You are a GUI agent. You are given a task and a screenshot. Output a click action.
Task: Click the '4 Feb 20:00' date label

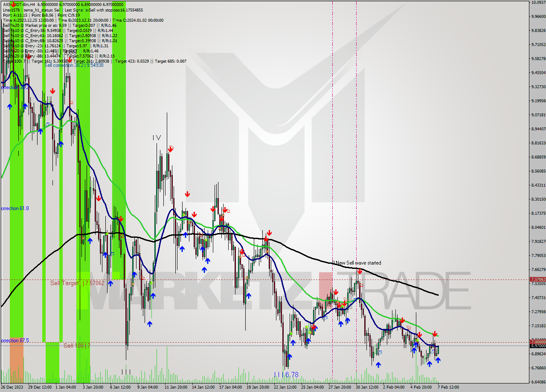click(x=421, y=387)
